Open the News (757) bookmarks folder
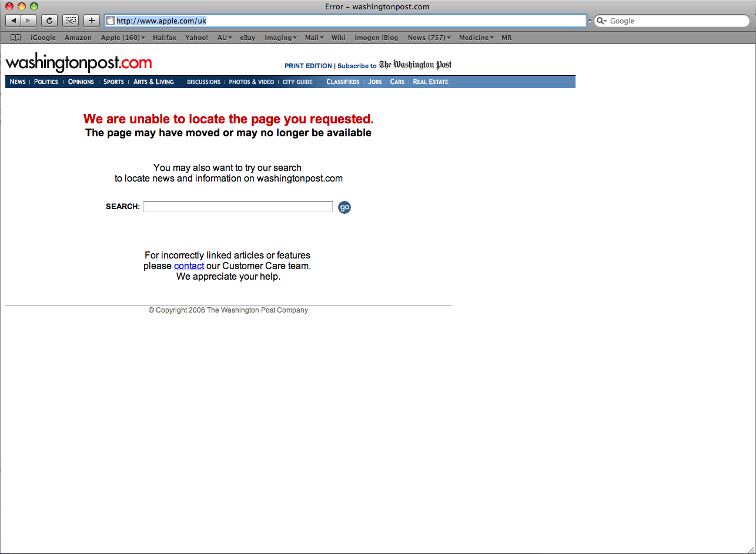The height and width of the screenshot is (554, 756). tap(429, 38)
